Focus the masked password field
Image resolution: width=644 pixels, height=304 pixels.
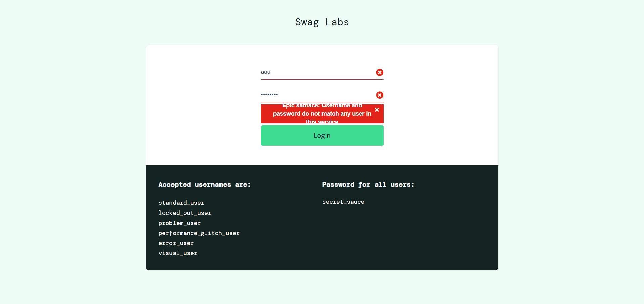315,94
